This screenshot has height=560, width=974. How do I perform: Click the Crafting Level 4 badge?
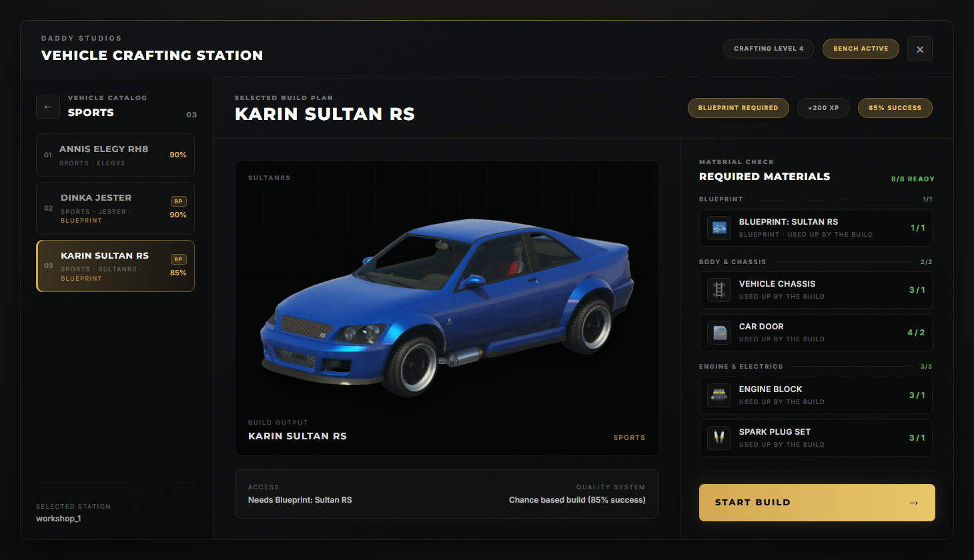769,49
